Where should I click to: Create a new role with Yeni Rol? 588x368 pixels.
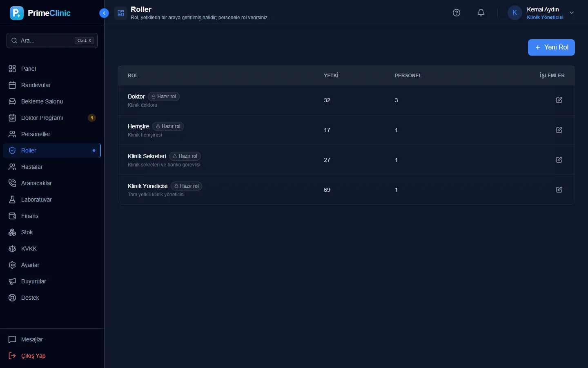(x=551, y=47)
